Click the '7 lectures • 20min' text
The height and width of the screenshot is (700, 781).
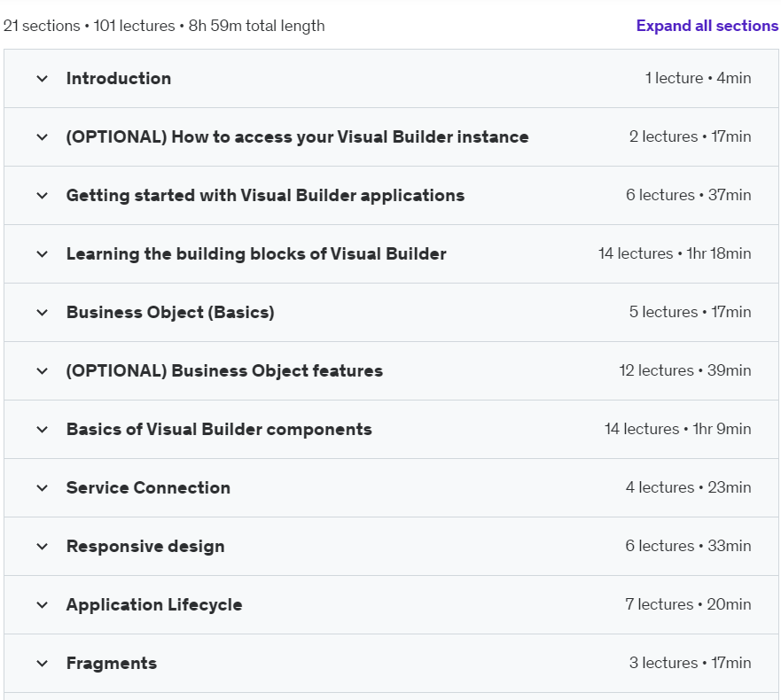[688, 604]
